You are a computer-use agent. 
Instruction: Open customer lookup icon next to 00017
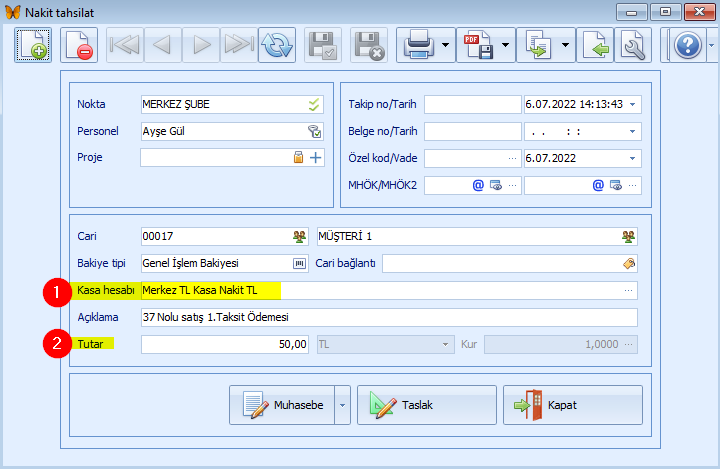pos(299,237)
